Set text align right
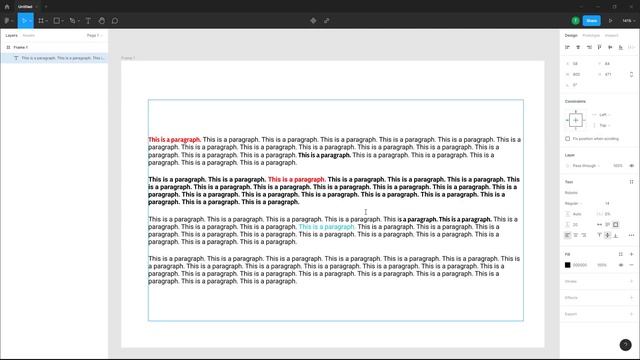Screen dimensions: 640x360 click(x=584, y=235)
